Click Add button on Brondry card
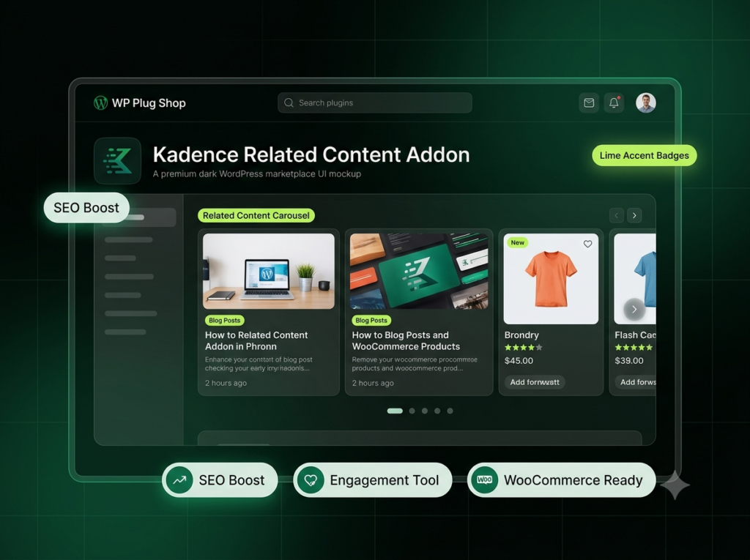750x560 pixels. point(535,382)
